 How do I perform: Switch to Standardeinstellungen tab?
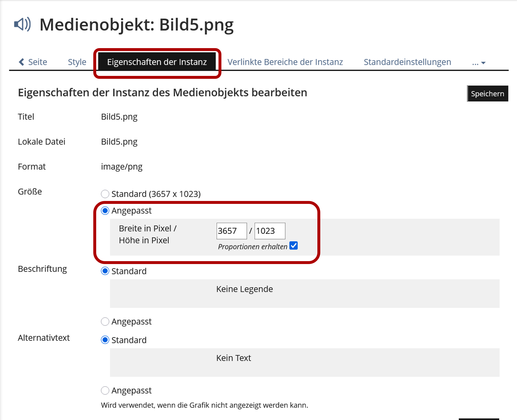(x=407, y=62)
